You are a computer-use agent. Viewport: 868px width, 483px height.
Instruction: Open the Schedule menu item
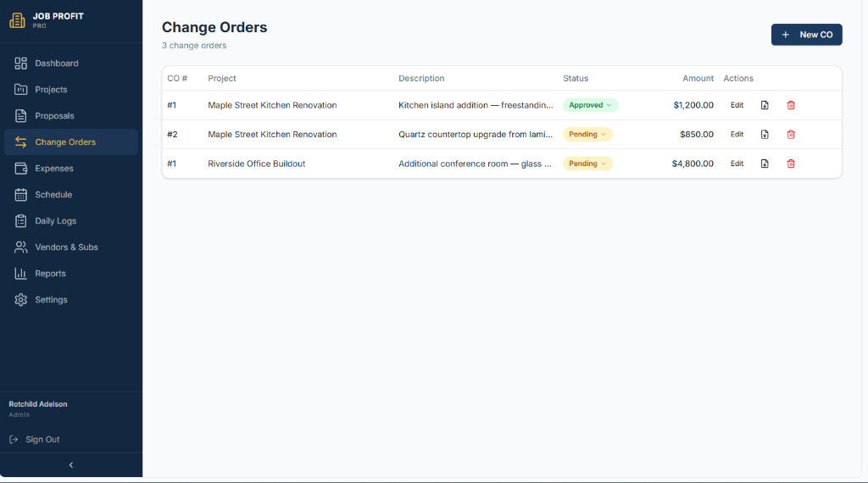click(x=71, y=195)
